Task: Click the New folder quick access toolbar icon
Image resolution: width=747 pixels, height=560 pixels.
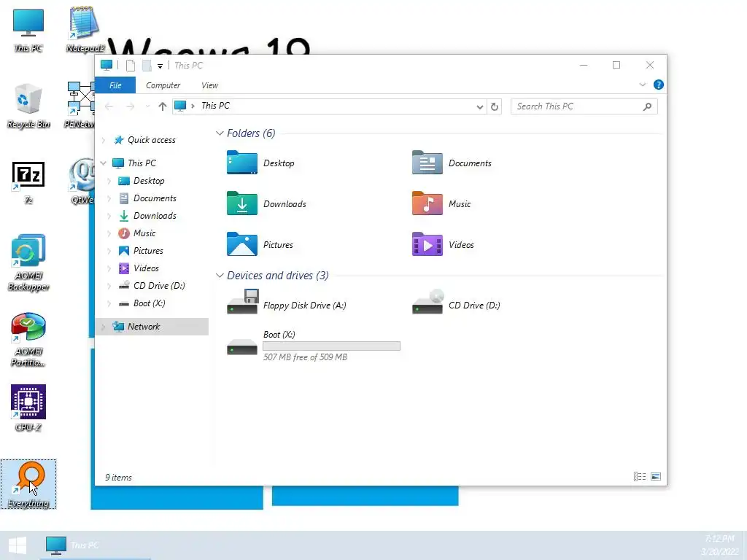Action: click(x=147, y=66)
